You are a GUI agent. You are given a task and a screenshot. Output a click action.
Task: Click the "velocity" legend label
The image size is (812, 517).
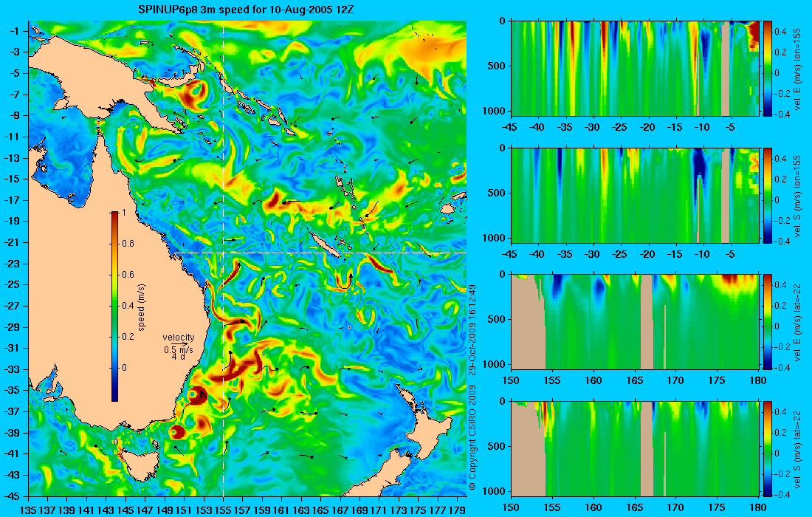179,338
